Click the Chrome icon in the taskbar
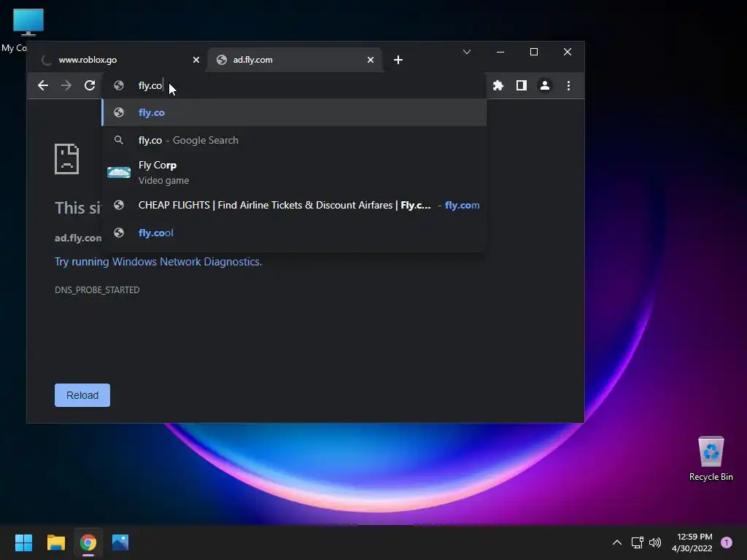 pyautogui.click(x=88, y=542)
